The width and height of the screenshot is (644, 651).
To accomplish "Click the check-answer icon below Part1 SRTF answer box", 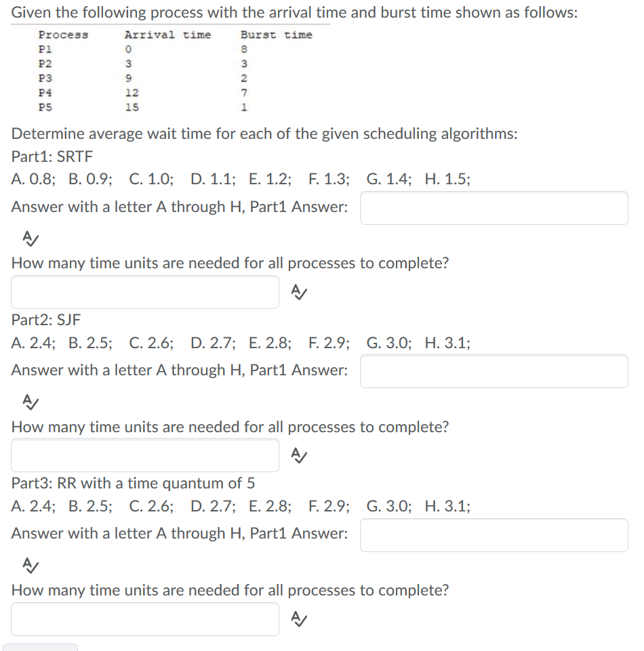I will [30, 237].
